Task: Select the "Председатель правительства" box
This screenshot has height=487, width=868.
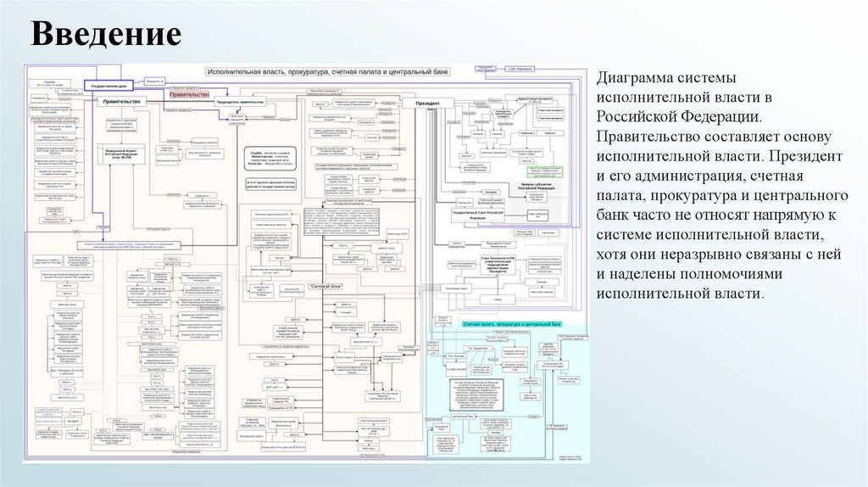Action: tap(242, 102)
